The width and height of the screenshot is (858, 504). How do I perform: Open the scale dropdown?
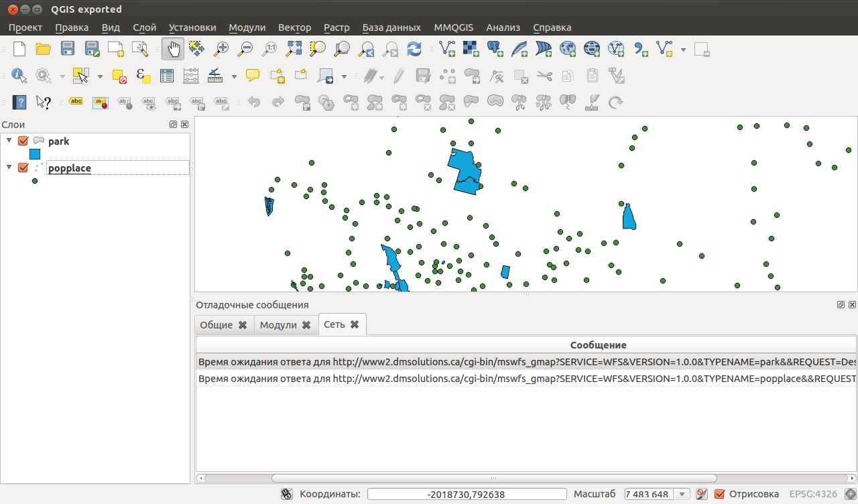pyautogui.click(x=682, y=493)
